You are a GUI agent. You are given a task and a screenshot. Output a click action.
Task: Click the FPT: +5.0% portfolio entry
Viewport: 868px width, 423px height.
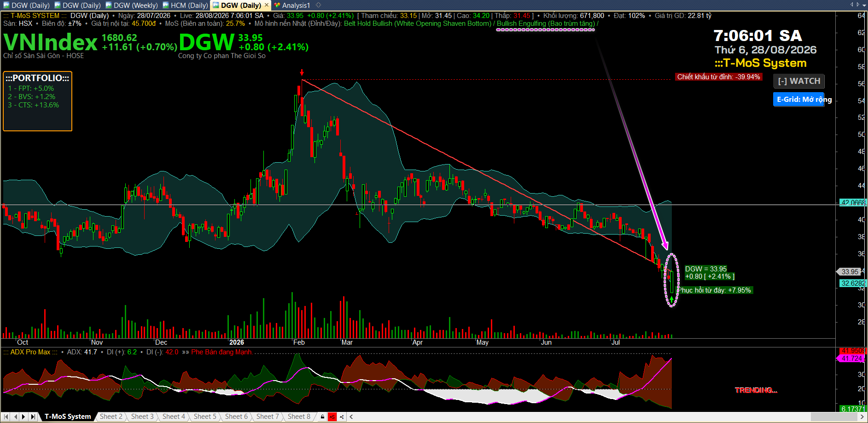tap(31, 88)
